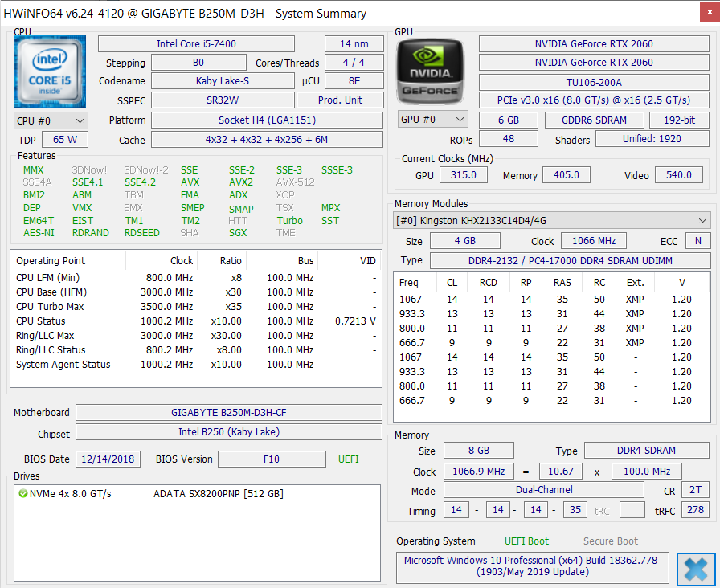The height and width of the screenshot is (588, 720).
Task: Expand the Kingston memory module dropdown
Action: (x=552, y=220)
